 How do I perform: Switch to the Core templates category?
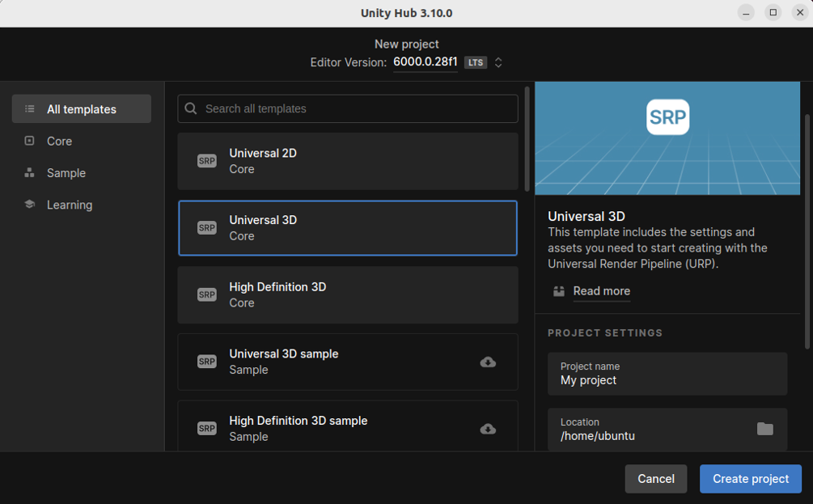(x=59, y=141)
